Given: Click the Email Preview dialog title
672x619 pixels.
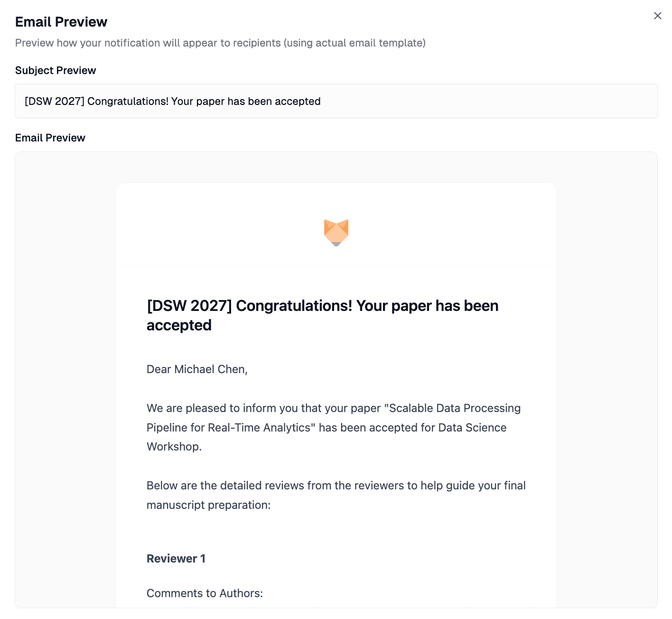Looking at the screenshot, I should point(61,21).
